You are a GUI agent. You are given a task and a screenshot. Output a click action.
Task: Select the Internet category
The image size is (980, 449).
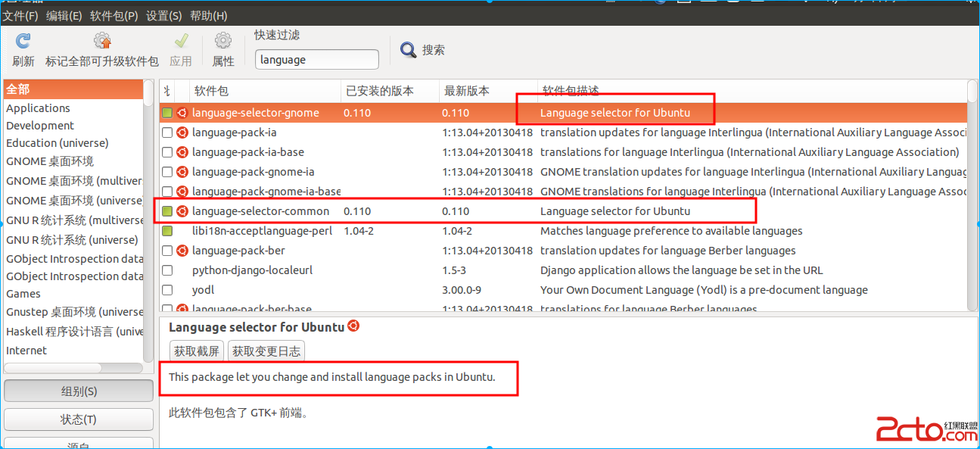[26, 351]
